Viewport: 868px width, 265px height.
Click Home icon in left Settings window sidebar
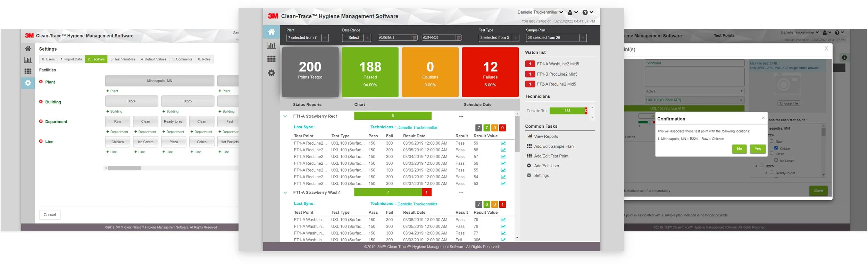28,49
